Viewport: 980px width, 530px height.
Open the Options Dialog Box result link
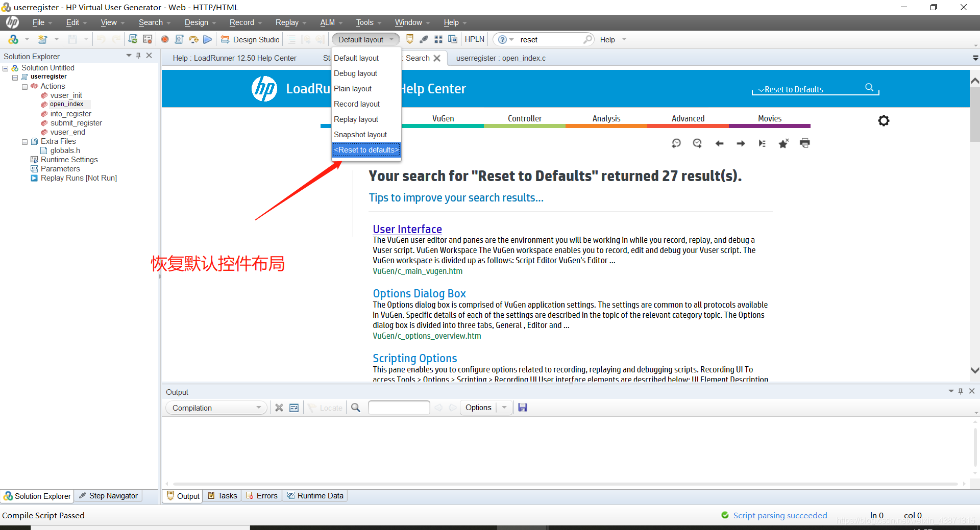[419, 293]
